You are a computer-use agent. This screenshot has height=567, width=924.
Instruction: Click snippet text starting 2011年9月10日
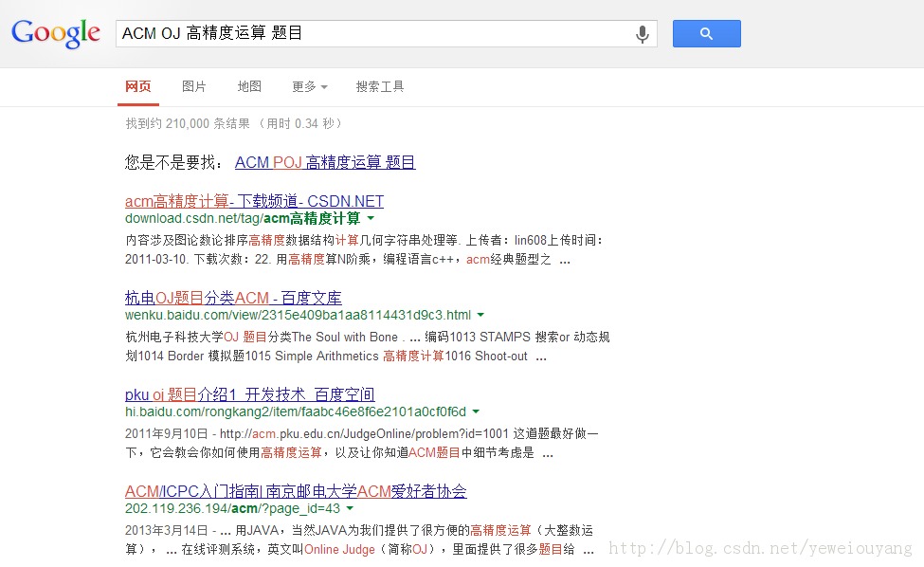[x=362, y=443]
